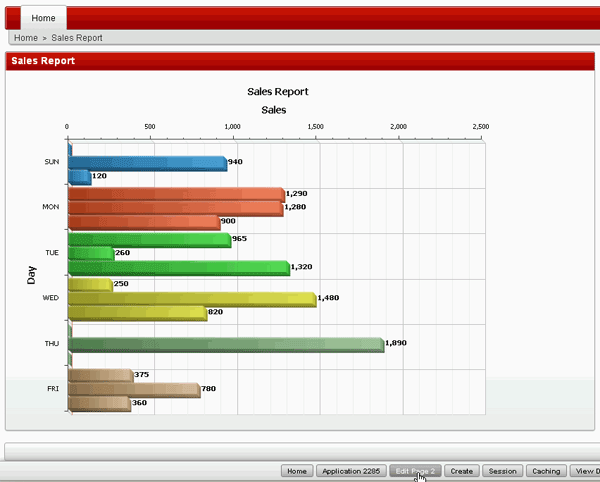Click the Edit Page 2 button
Viewport: 600px width, 482px height.
click(415, 471)
